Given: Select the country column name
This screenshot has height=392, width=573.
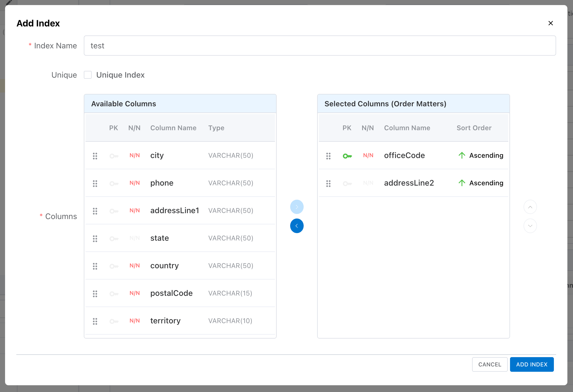Looking at the screenshot, I should pos(164,265).
